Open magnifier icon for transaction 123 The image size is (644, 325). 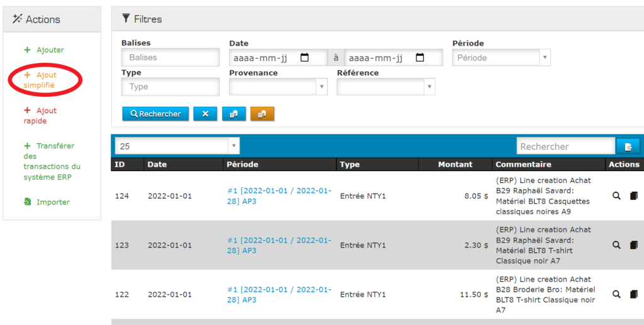(x=616, y=245)
